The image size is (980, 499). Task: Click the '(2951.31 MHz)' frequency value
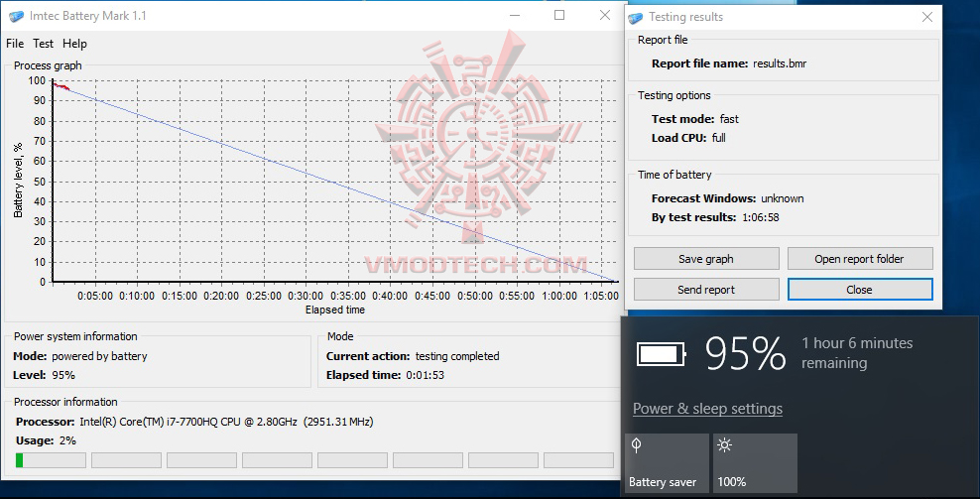pyautogui.click(x=338, y=422)
